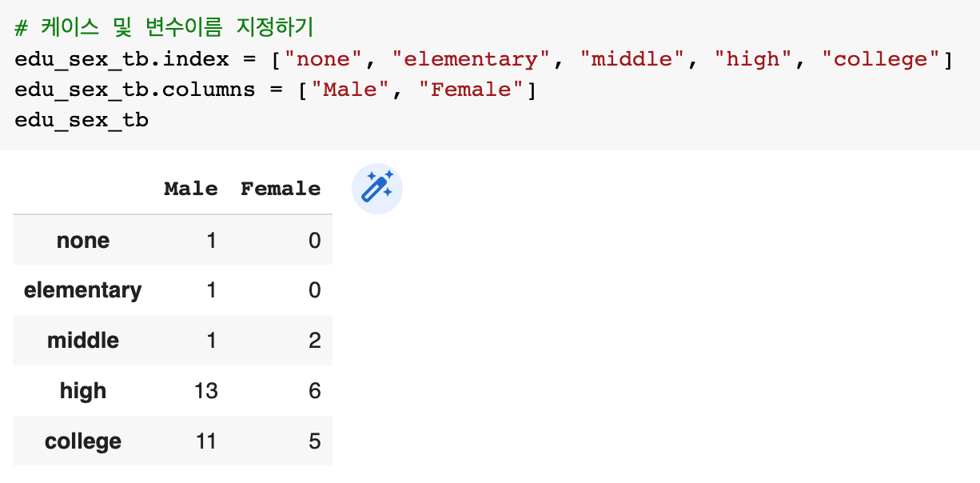980x483 pixels.
Task: Click the Male value 11 in college row
Action: coord(205,441)
